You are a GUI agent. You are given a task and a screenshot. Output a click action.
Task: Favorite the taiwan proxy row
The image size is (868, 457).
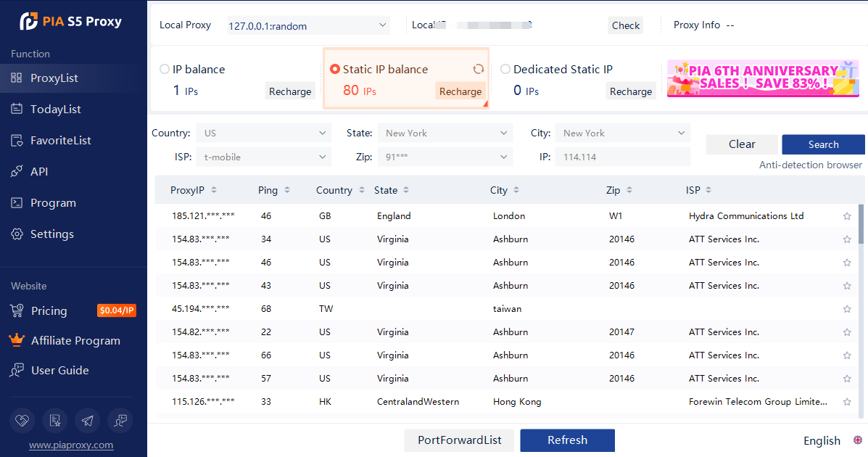coord(847,309)
